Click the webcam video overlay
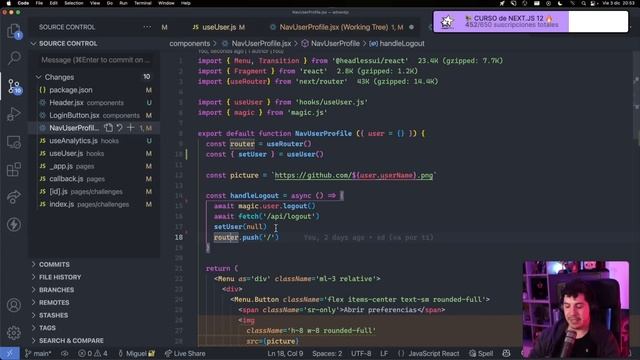 tap(576, 309)
